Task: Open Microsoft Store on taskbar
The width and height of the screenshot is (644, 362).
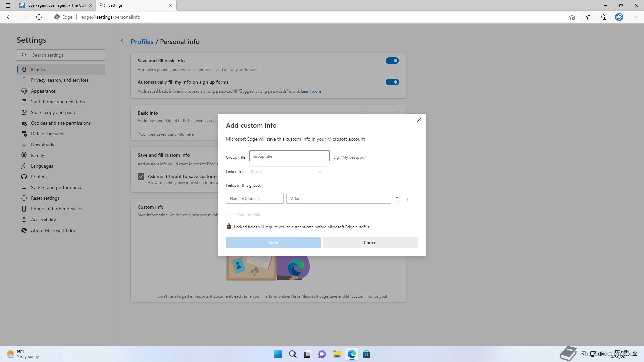Action: pos(366,354)
